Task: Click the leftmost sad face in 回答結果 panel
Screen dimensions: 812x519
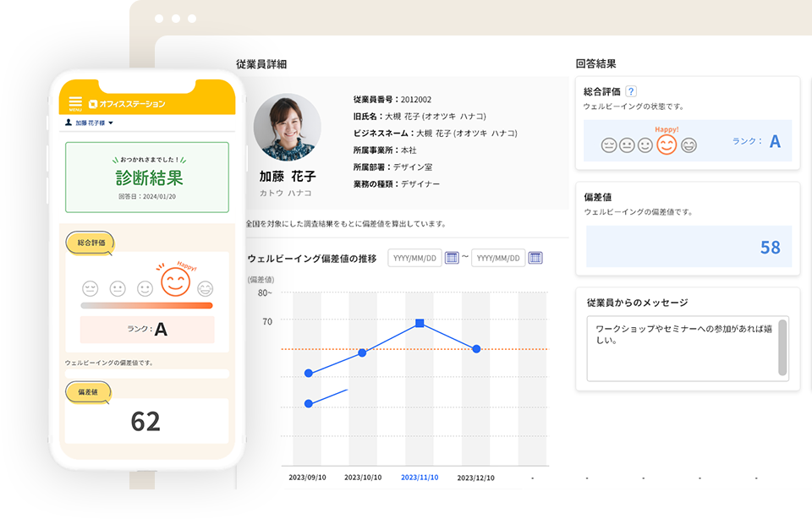Action: tap(608, 145)
